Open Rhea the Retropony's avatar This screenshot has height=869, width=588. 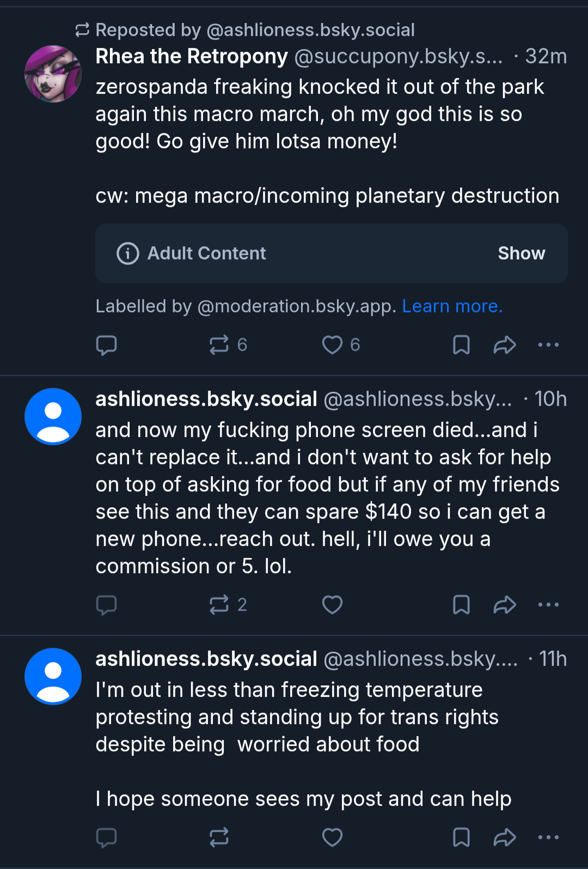tap(53, 74)
